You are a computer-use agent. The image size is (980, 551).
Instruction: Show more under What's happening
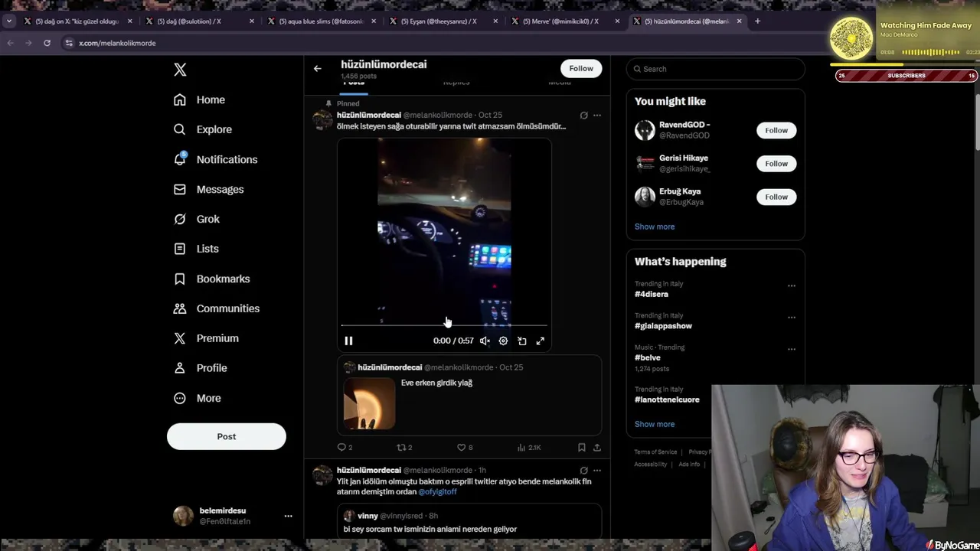(655, 424)
